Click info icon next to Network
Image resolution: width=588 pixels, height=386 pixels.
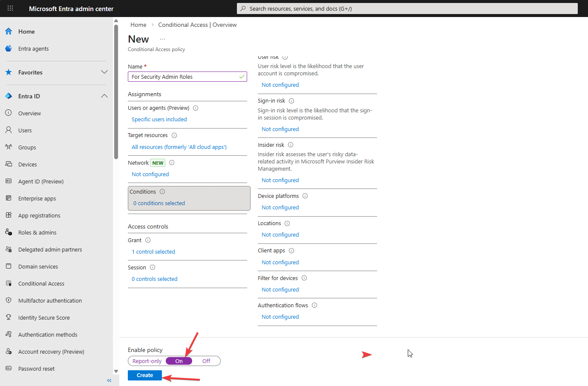click(172, 163)
